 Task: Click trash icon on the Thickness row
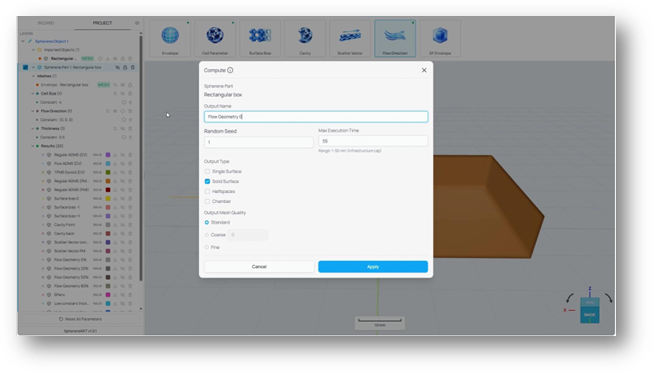pyautogui.click(x=130, y=128)
